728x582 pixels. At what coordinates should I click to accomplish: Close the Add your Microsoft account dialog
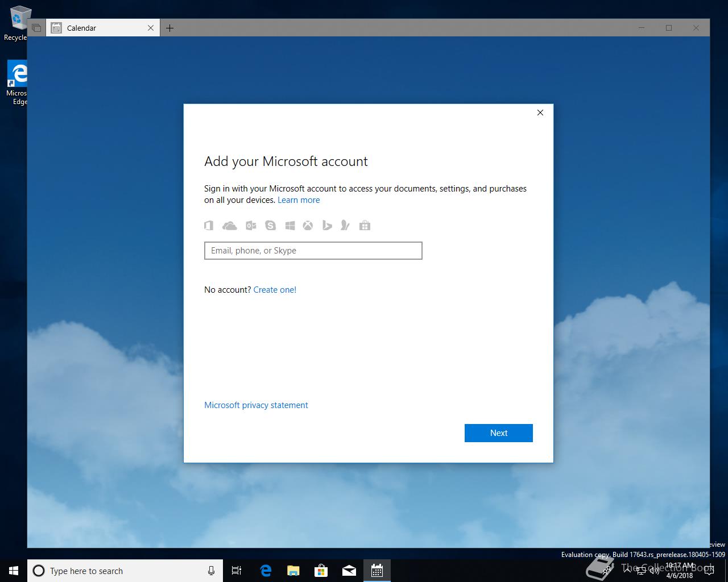tap(540, 113)
